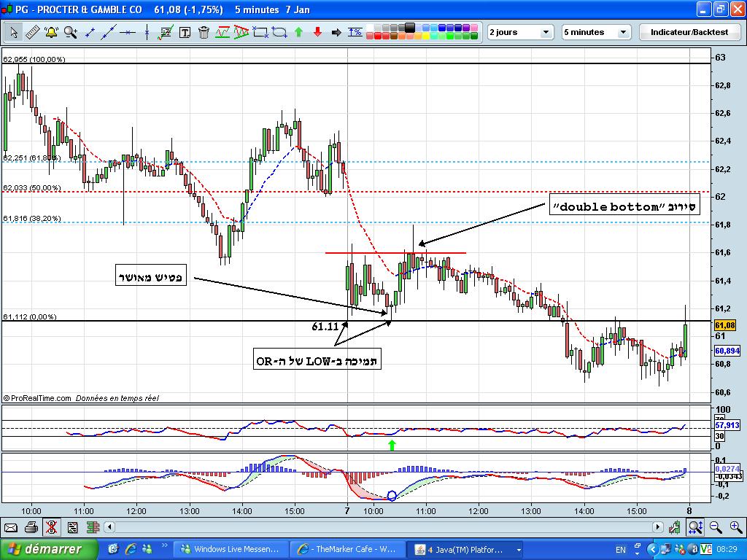
Task: Pick the brown color swatch
Action: (x=394, y=36)
